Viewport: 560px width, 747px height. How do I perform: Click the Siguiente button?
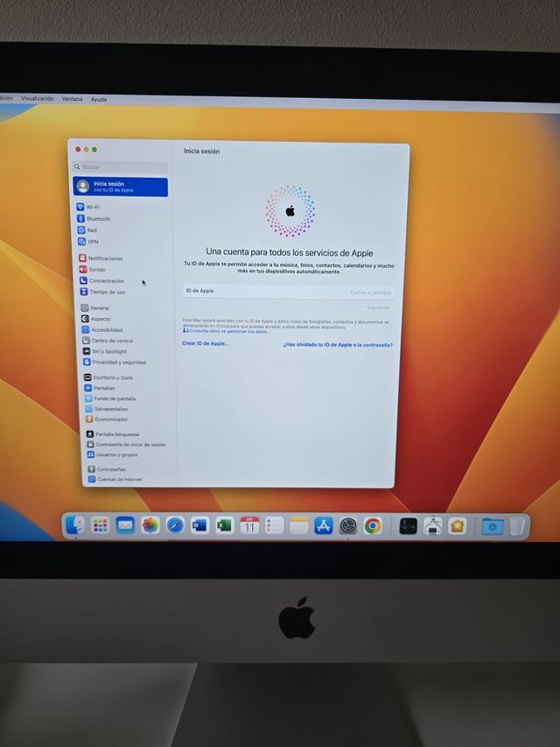(x=378, y=307)
